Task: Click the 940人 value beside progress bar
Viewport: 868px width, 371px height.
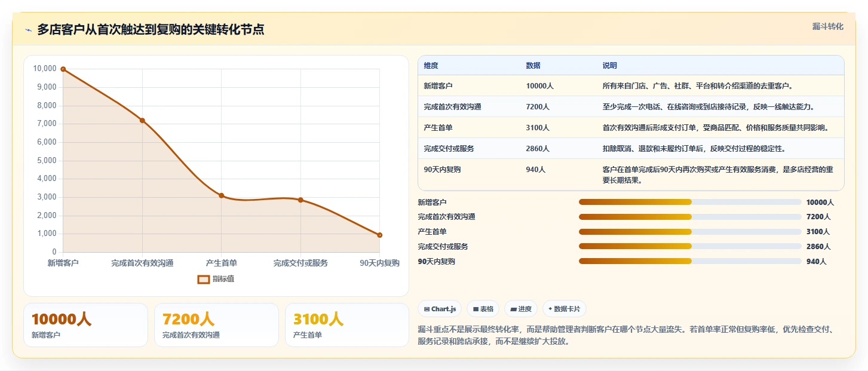Action: (x=817, y=262)
